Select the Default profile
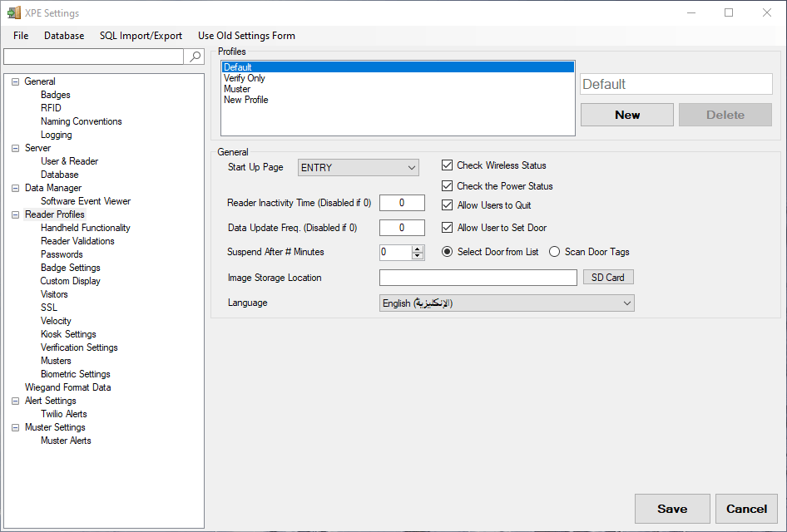 (x=398, y=67)
